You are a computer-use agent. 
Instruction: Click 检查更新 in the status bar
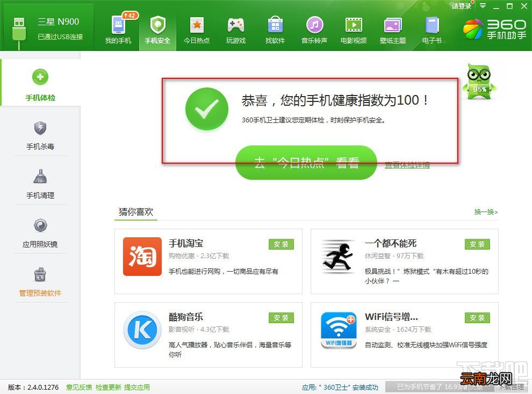click(108, 387)
